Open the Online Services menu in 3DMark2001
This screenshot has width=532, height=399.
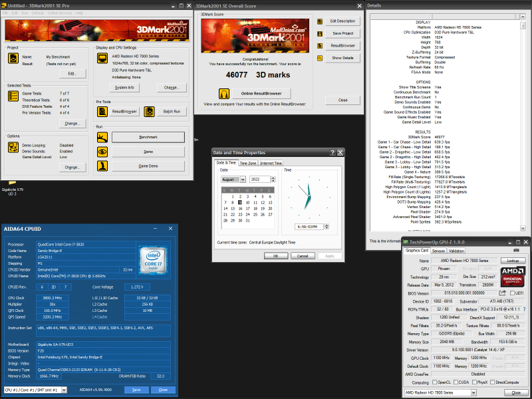[x=60, y=13]
